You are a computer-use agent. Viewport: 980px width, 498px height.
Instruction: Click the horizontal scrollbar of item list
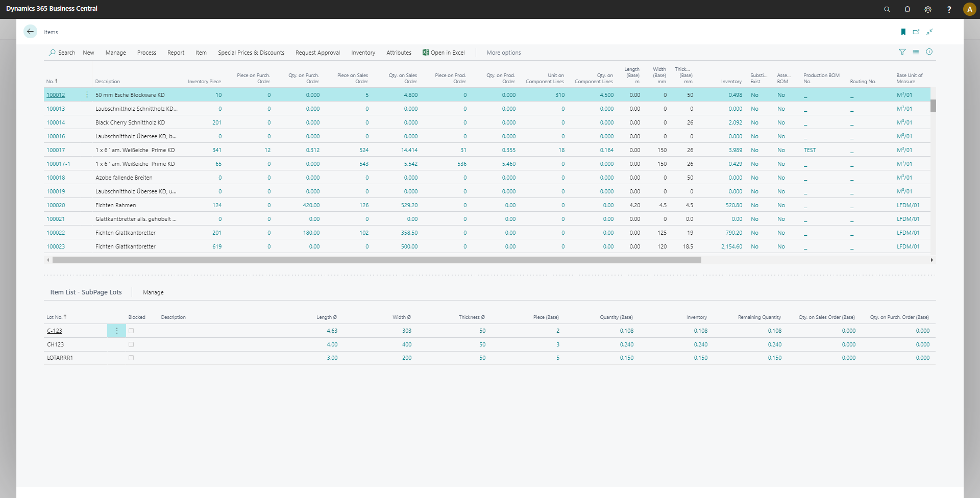click(377, 260)
